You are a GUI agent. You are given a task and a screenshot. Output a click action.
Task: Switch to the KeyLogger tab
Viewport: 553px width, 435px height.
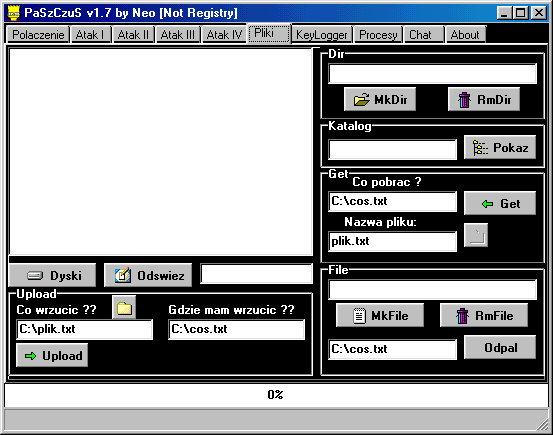click(322, 35)
